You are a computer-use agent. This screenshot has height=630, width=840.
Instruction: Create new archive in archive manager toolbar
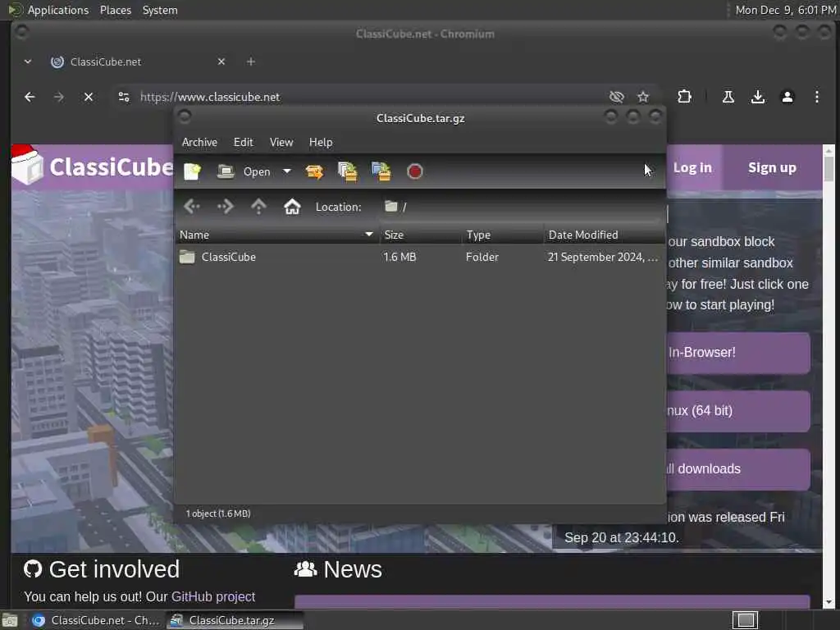[x=192, y=171]
